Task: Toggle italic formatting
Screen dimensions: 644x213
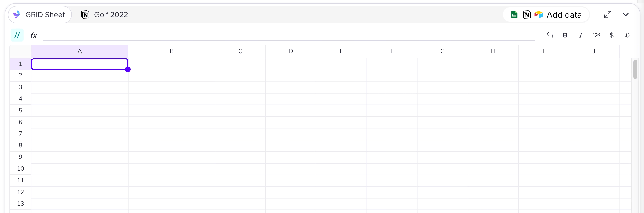Action: tap(581, 35)
